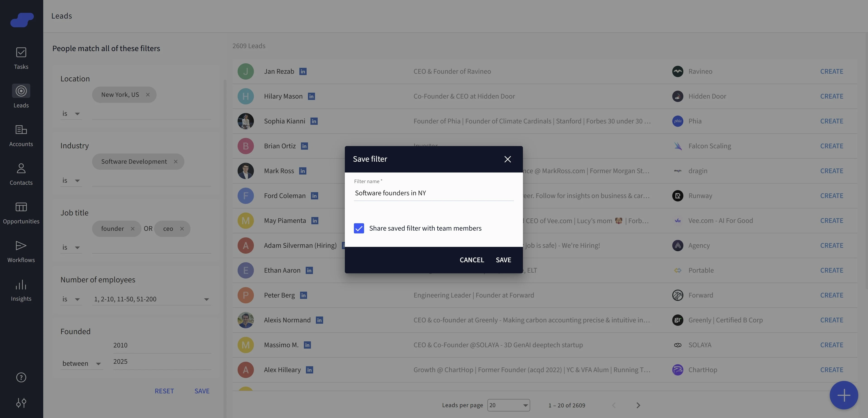This screenshot has height=418, width=868.
Task: Open the Number of employees operator dropdown
Action: point(71,299)
